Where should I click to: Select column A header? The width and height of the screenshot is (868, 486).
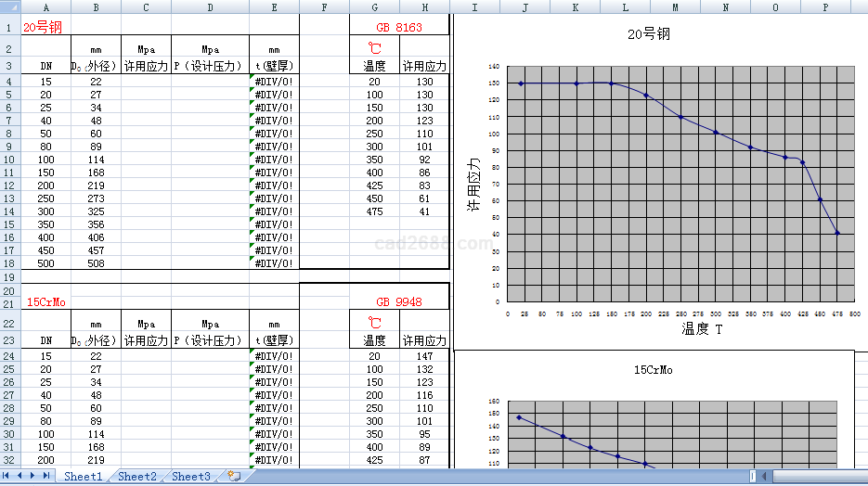coord(46,7)
